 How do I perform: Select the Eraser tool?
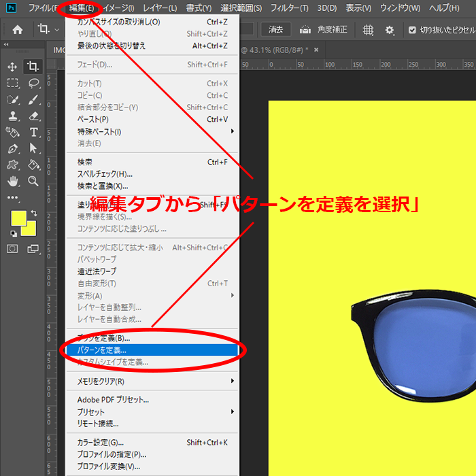(33, 116)
